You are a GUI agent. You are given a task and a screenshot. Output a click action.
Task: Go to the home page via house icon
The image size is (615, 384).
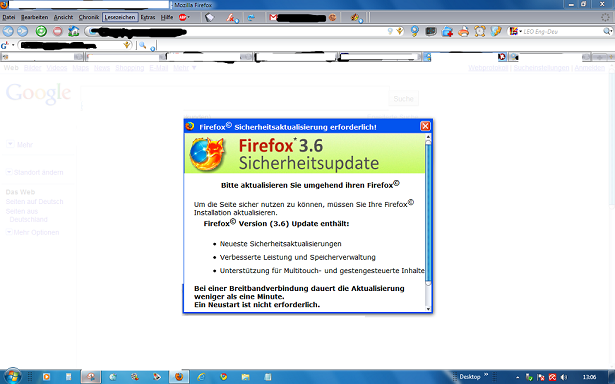click(x=73, y=31)
